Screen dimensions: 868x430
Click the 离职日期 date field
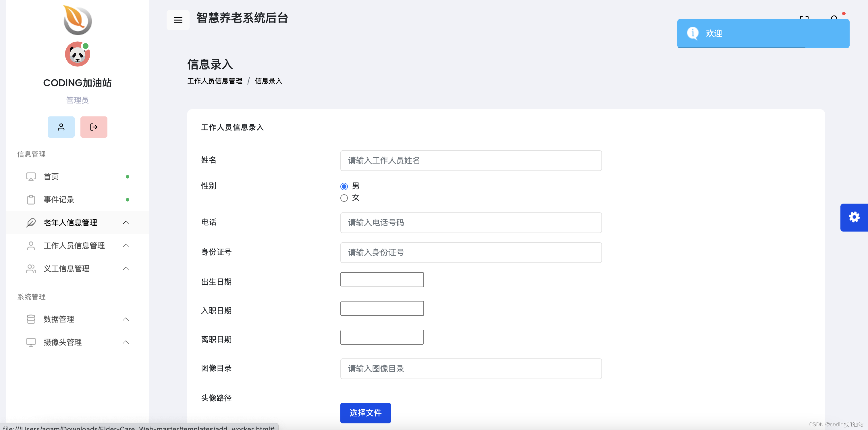(x=382, y=337)
